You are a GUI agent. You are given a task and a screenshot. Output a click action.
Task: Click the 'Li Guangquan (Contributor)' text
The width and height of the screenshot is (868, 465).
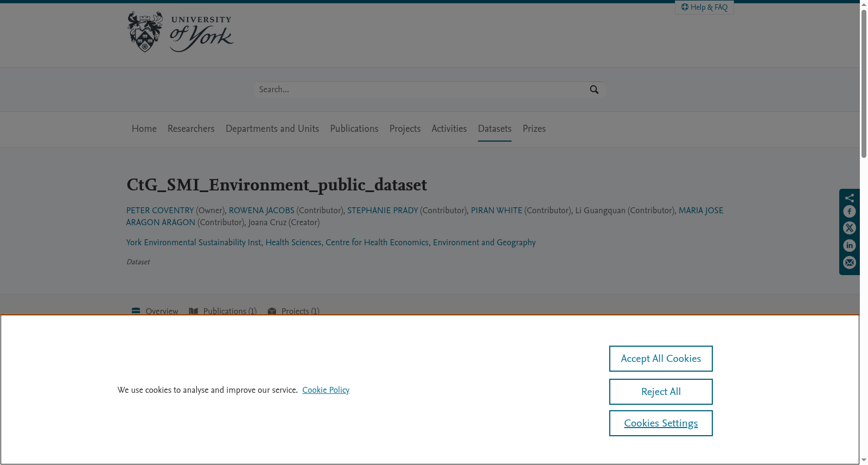coord(624,211)
